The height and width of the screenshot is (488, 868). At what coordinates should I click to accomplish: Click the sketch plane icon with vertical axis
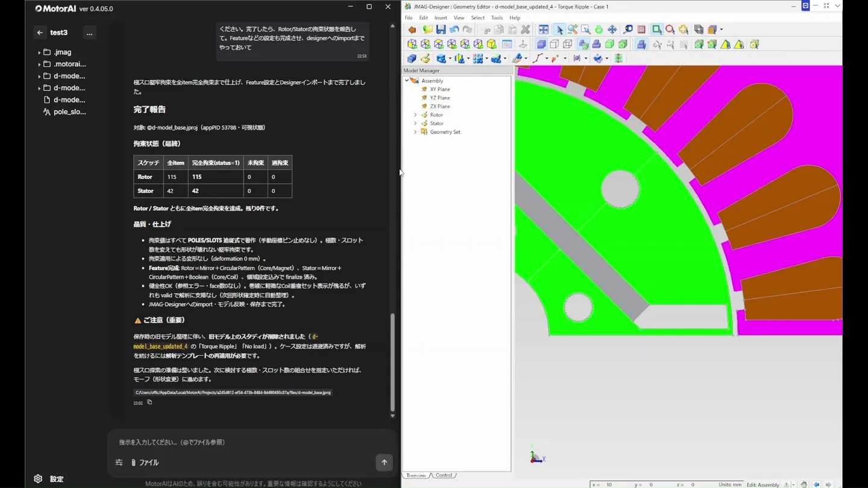tap(523, 44)
